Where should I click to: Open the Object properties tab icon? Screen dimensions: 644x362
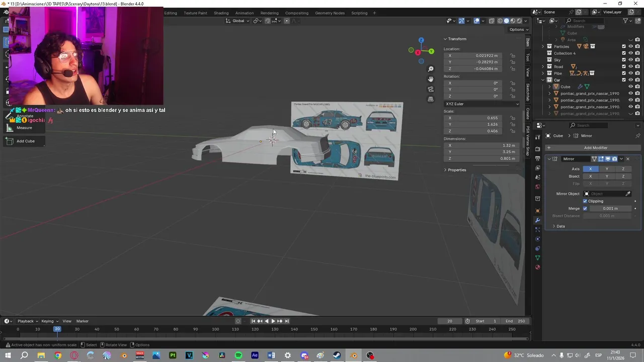tap(537, 211)
